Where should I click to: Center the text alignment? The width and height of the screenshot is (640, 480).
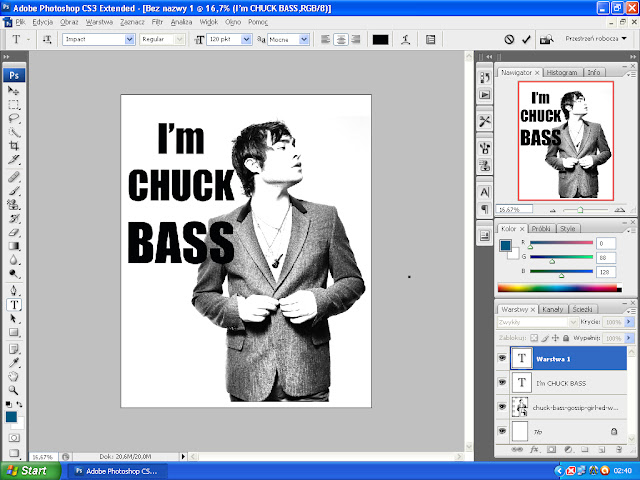pos(341,39)
